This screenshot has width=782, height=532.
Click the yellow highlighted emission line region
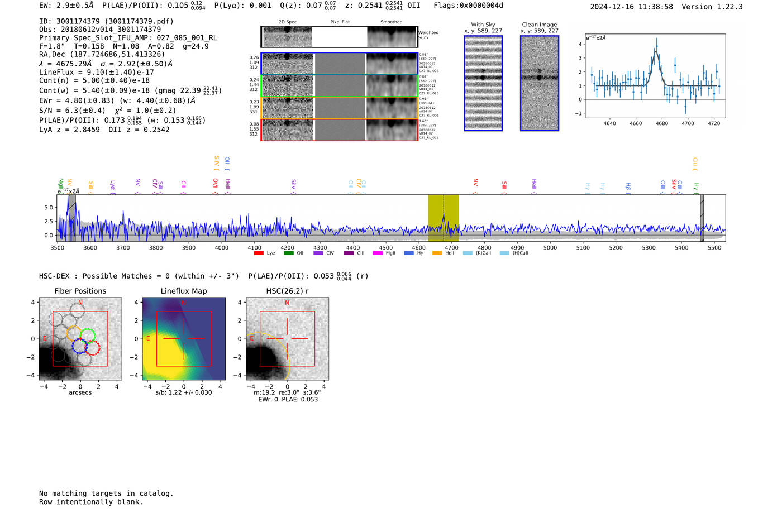[x=443, y=218]
